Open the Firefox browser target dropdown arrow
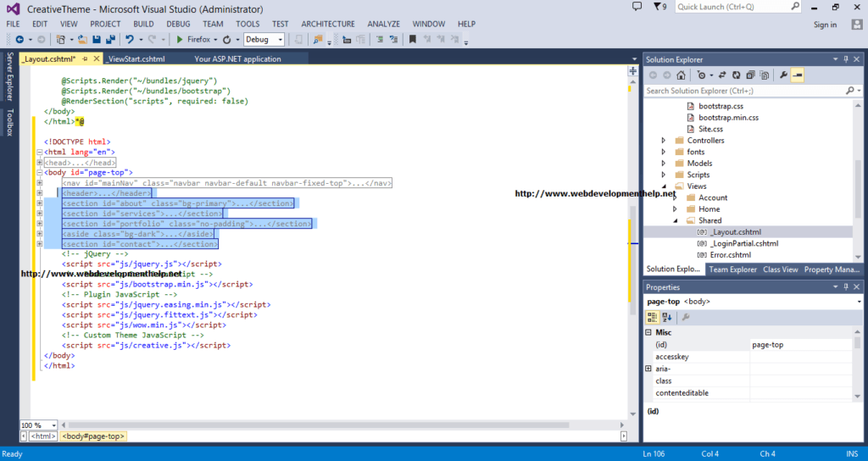The height and width of the screenshot is (461, 868). tap(215, 40)
